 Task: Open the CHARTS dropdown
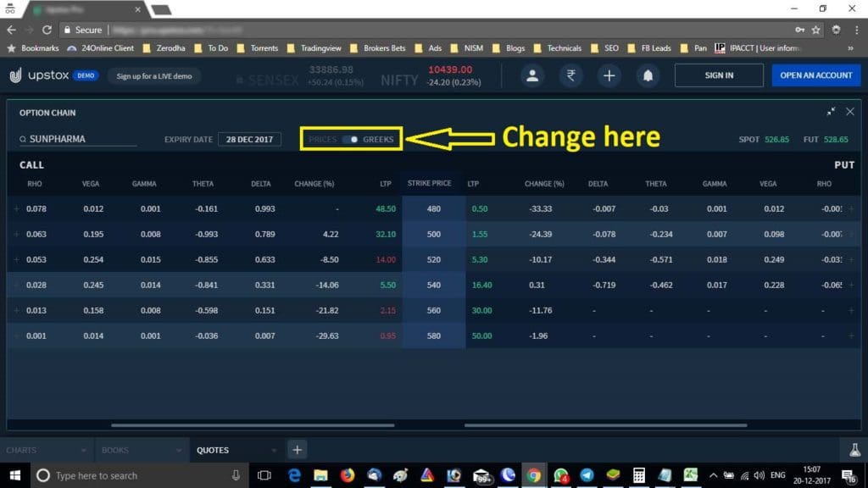tap(47, 449)
